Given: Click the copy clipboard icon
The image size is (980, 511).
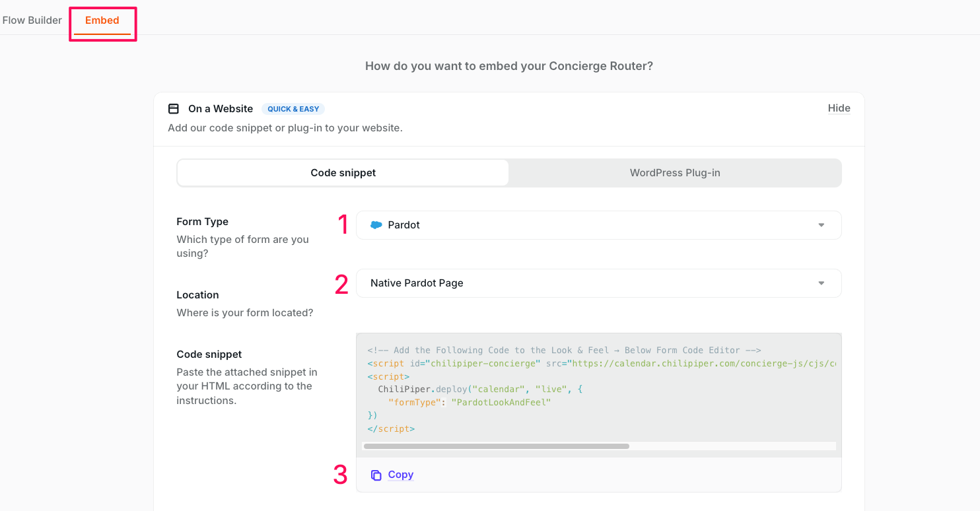Looking at the screenshot, I should (376, 475).
